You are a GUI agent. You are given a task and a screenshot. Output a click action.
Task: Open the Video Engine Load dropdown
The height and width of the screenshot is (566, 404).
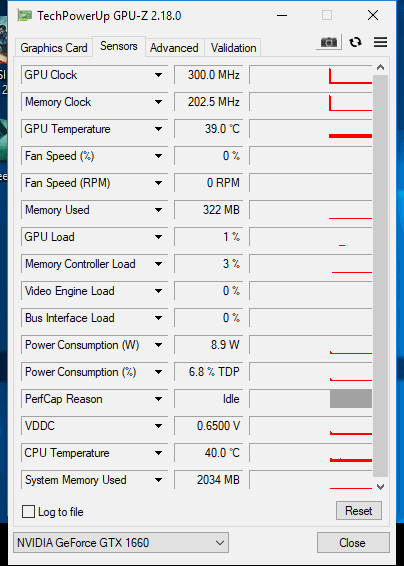coord(158,291)
